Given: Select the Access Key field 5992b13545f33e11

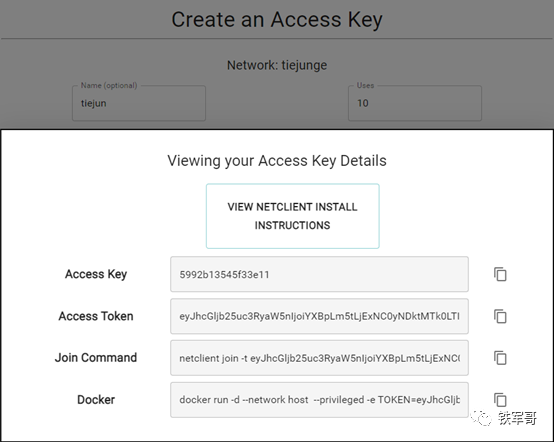Looking at the screenshot, I should (319, 274).
